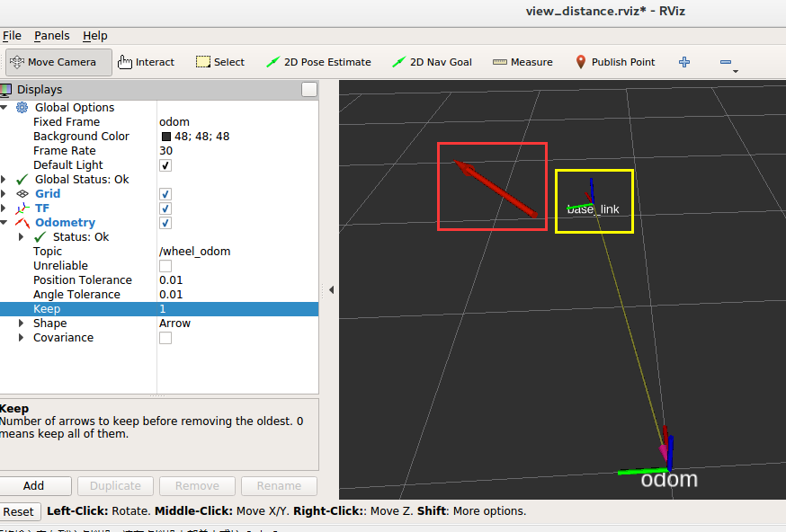786x532 pixels.
Task: Click the Remove button
Action: [x=197, y=486]
